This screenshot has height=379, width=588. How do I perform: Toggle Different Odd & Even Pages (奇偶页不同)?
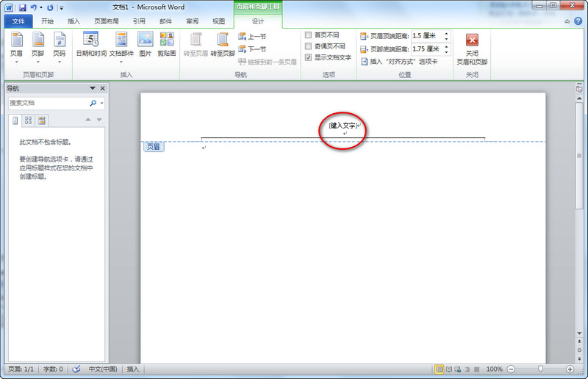pos(308,46)
